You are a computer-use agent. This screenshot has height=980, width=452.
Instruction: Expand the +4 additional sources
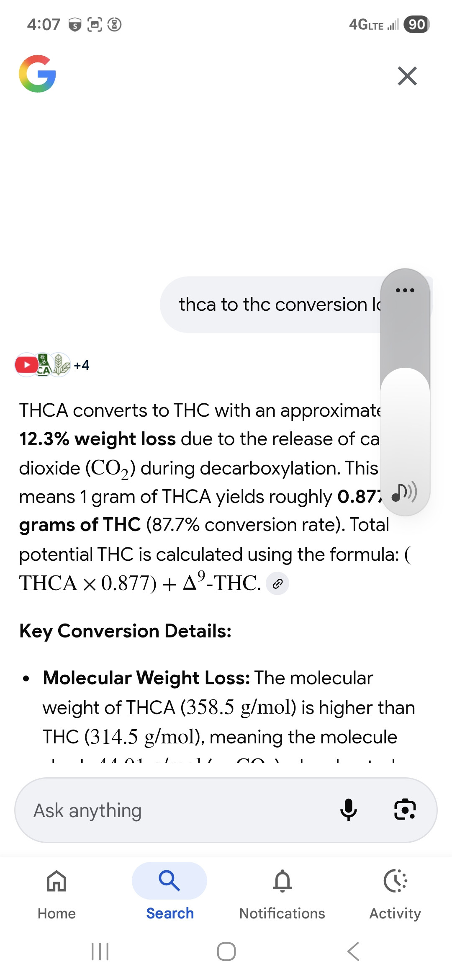pyautogui.click(x=82, y=365)
